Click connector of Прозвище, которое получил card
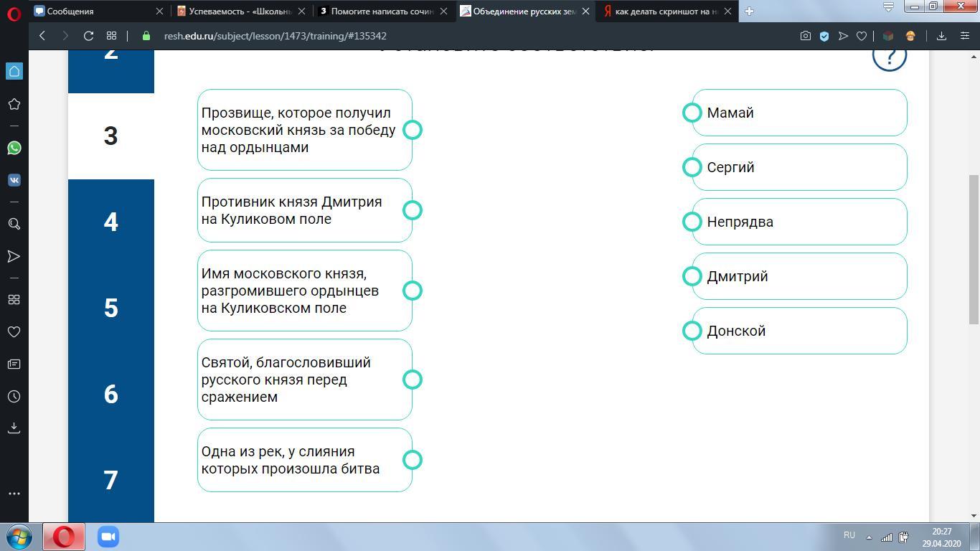 point(413,130)
